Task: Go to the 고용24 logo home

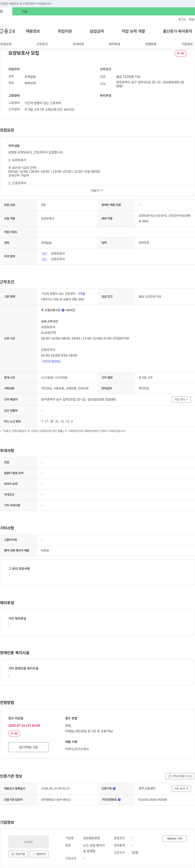Action: (8, 31)
